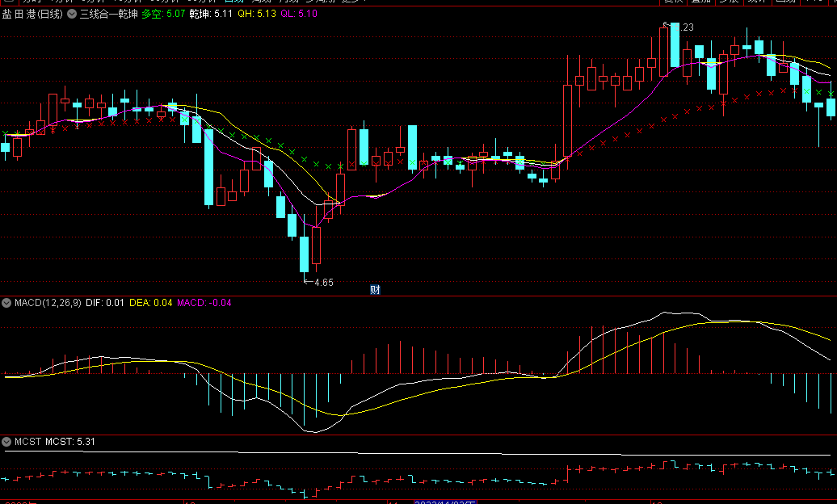Expand the MACD(12,26,9) indicator dropdown chevron
This screenshot has height=504, width=837.
point(6,303)
